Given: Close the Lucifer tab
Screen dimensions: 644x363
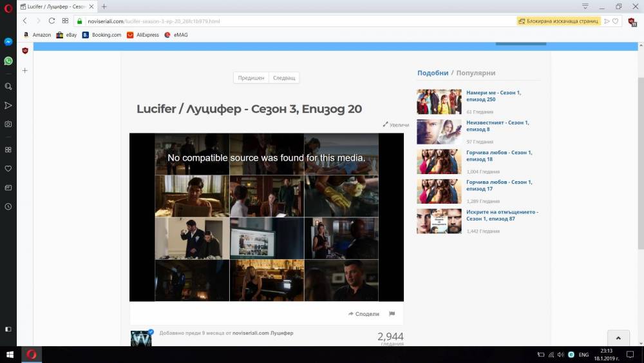Looking at the screenshot, I should point(91,6).
